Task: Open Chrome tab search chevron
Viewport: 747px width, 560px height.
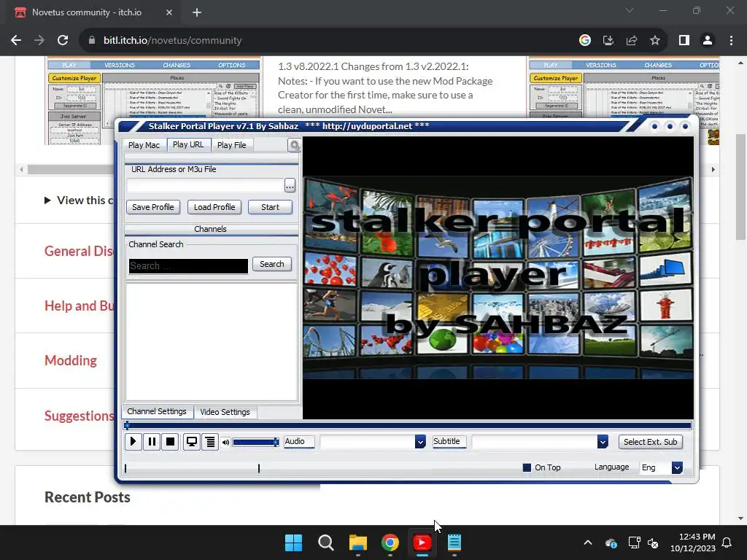Action: point(630,10)
